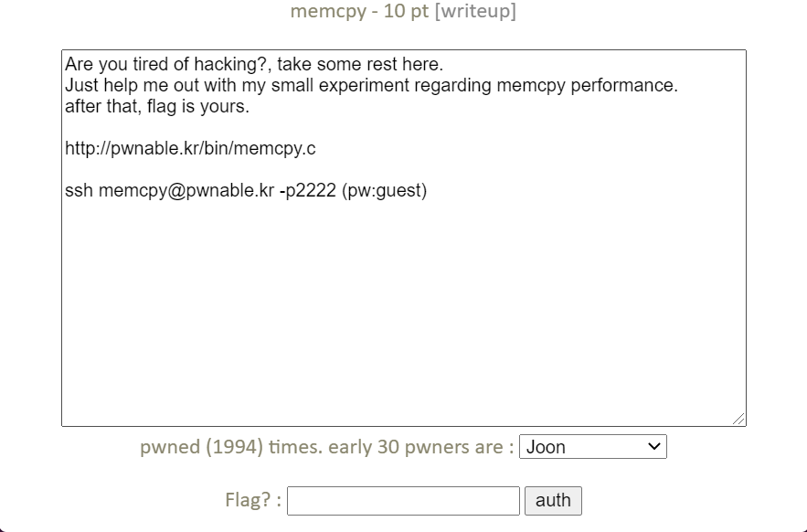Click the word 'experiment' in the description
This screenshot has width=807, height=532.
(x=364, y=86)
